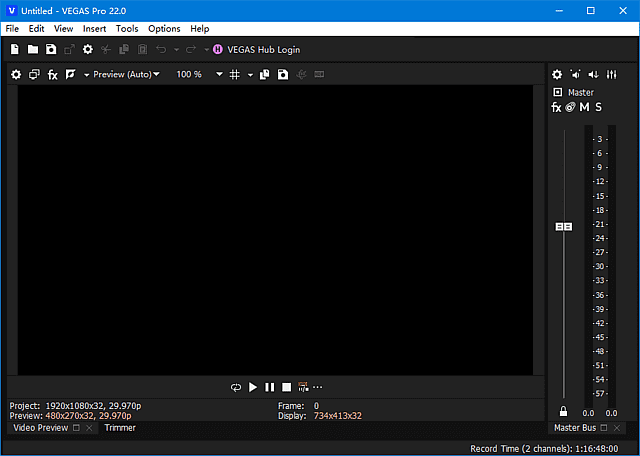Image resolution: width=640 pixels, height=456 pixels.
Task: Open Master FX chain
Action: pos(556,107)
